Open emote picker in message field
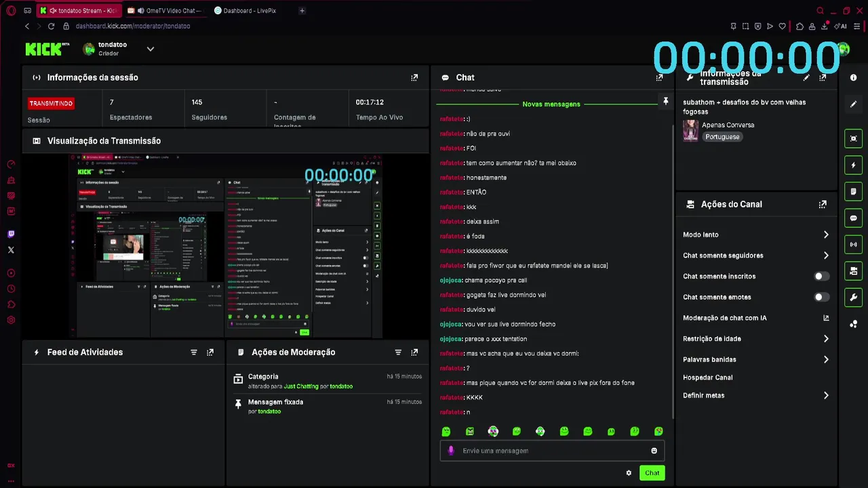The width and height of the screenshot is (868, 488). [x=654, y=451]
